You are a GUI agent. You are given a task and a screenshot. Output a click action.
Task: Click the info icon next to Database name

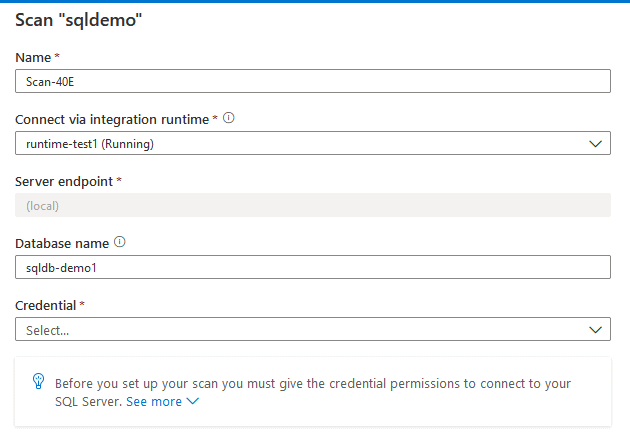[121, 242]
